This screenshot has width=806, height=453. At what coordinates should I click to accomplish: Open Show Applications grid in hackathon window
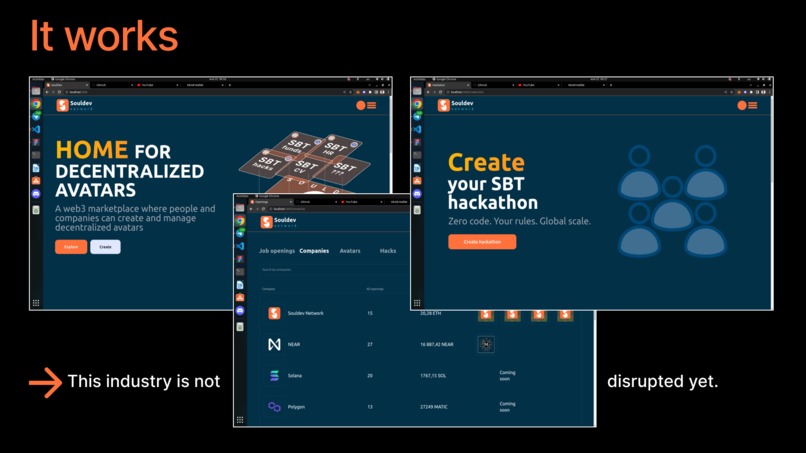(417, 303)
